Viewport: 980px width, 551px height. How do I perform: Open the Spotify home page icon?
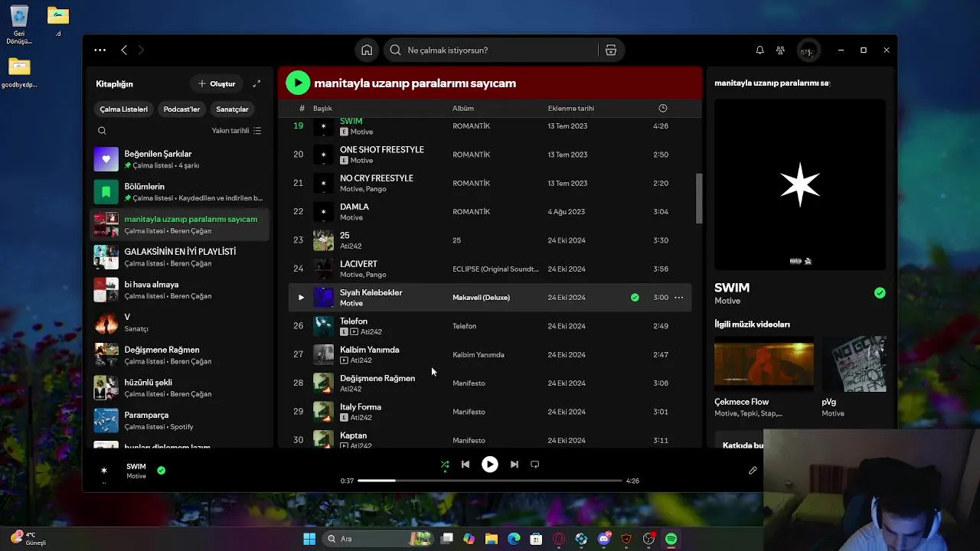tap(367, 50)
